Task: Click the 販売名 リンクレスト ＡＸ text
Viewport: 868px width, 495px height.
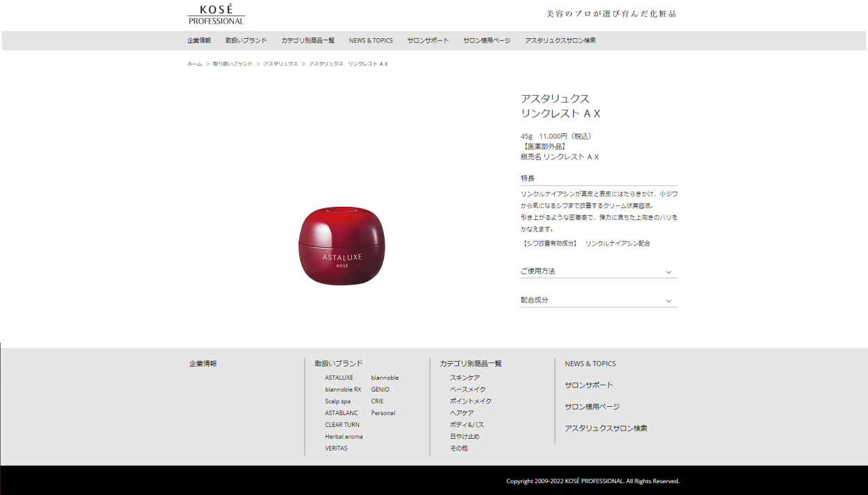Action: [560, 157]
